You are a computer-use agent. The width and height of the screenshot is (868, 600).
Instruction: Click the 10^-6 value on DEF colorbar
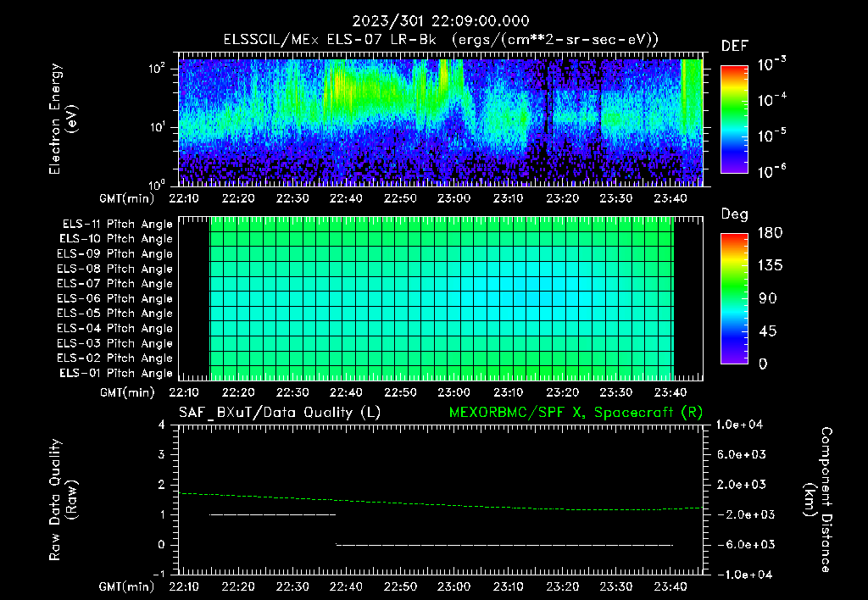(x=771, y=171)
